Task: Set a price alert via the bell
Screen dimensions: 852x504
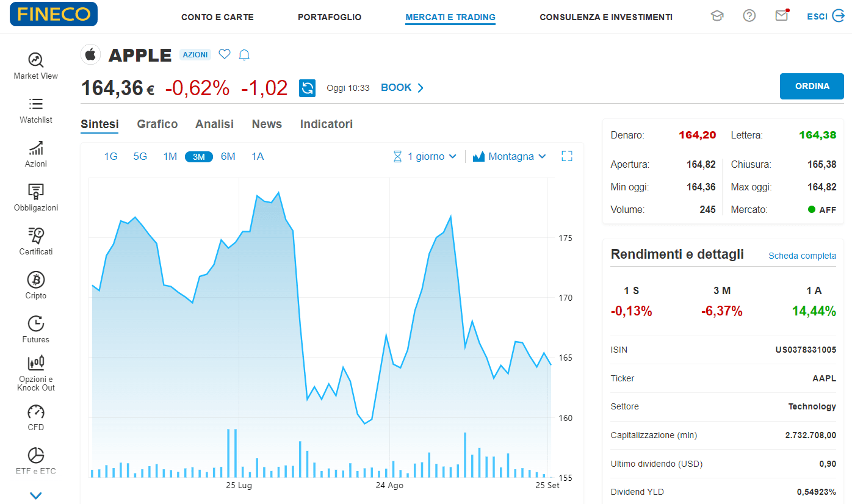Action: click(x=244, y=54)
